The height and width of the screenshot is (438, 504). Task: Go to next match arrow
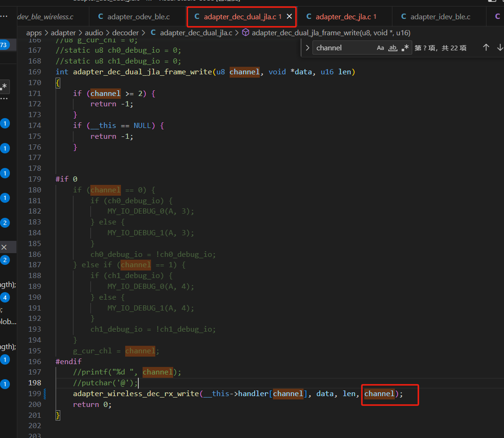pos(500,48)
